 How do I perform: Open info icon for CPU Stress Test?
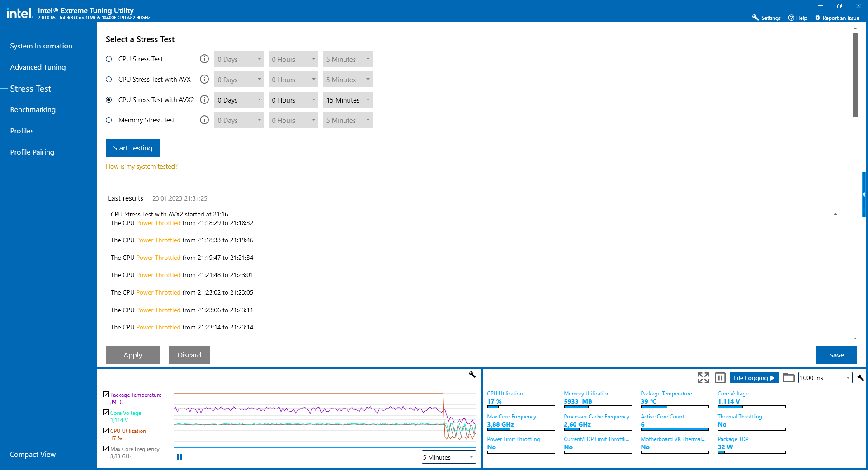pos(204,59)
